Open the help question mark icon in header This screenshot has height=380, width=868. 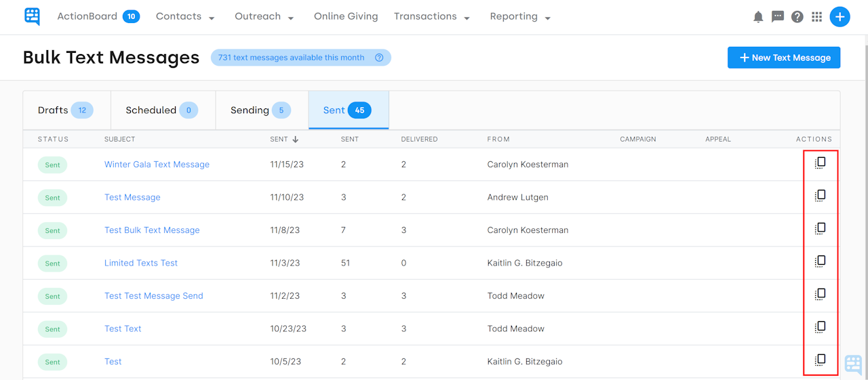pos(797,17)
